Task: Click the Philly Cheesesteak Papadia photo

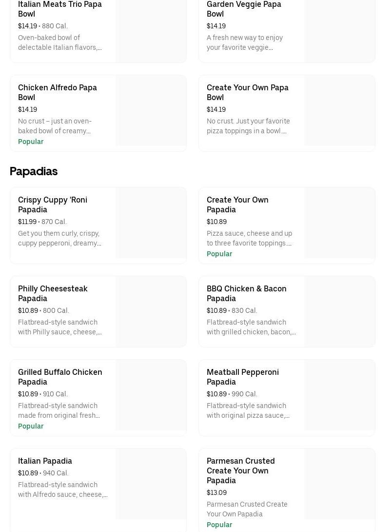Action: pyautogui.click(x=151, y=312)
